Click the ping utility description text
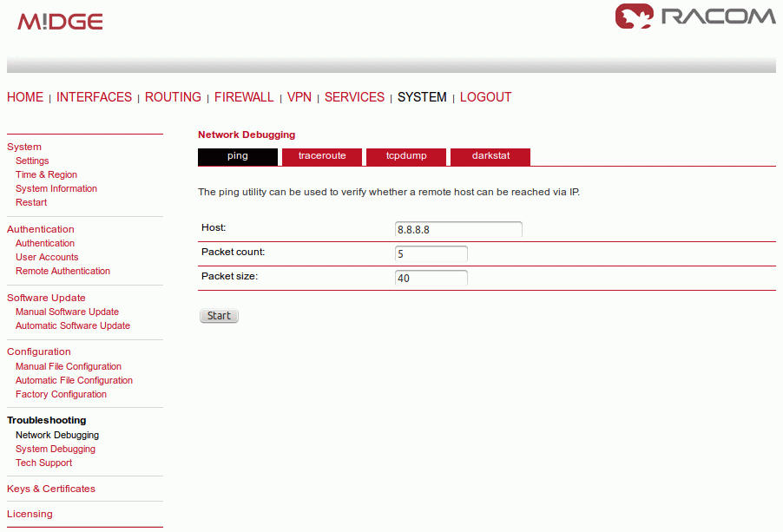Viewport: 783px width, 532px height. pos(389,192)
